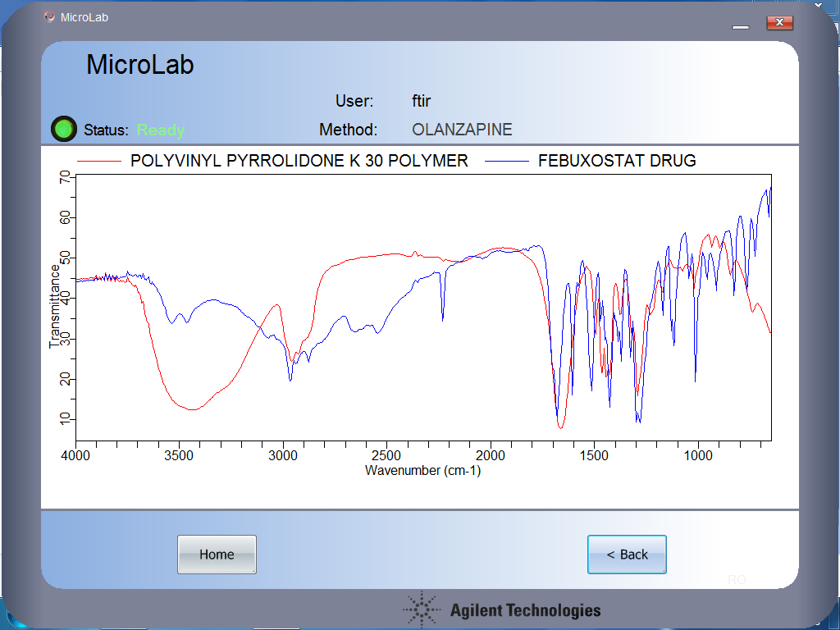This screenshot has height=630, width=840.
Task: Click the OLANZAPINE method name
Action: click(x=462, y=130)
